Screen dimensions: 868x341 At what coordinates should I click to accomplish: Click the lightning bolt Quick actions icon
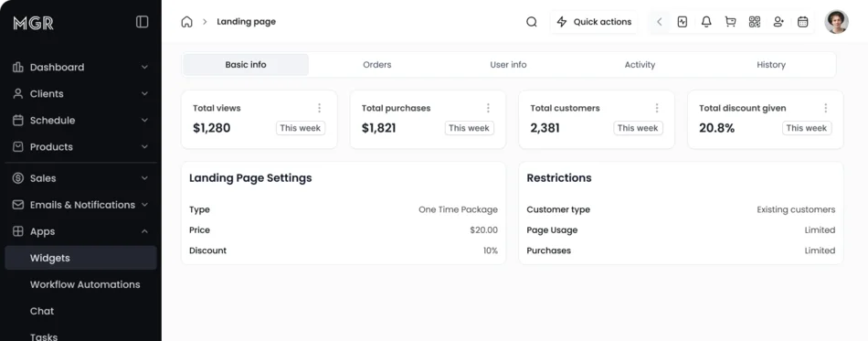coord(562,22)
